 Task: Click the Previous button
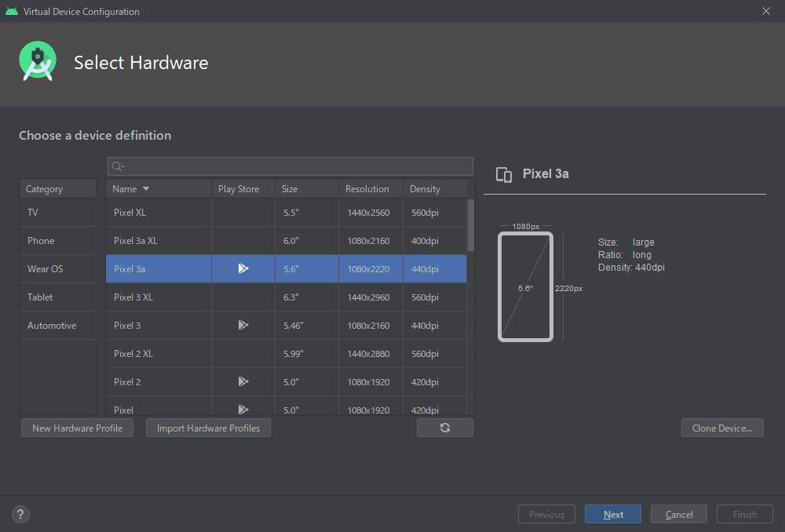point(546,514)
